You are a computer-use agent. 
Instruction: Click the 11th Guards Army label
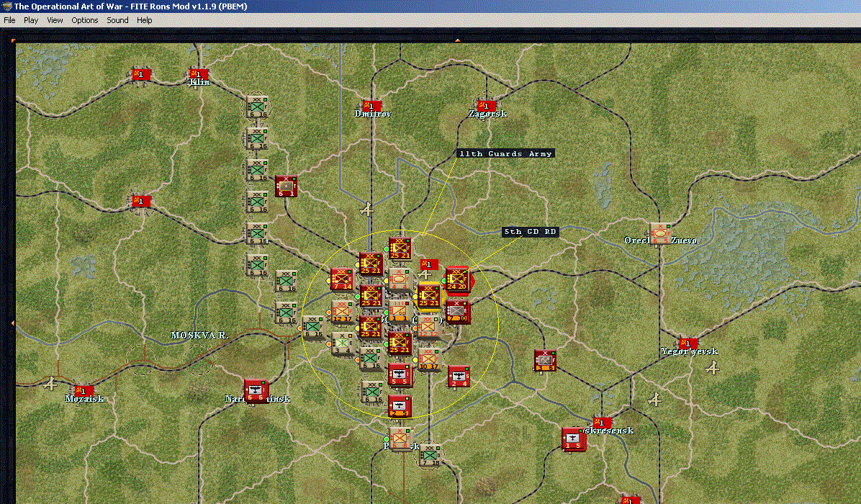point(505,154)
